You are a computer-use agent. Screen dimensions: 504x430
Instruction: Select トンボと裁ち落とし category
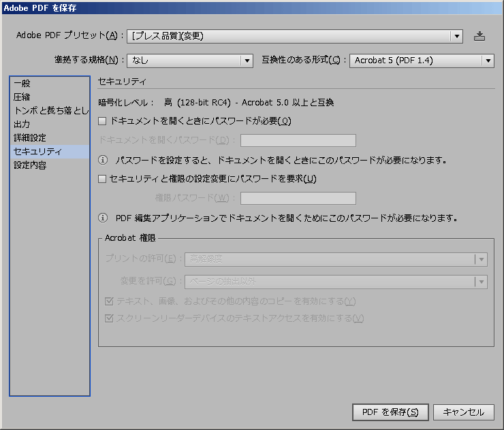tap(50, 110)
